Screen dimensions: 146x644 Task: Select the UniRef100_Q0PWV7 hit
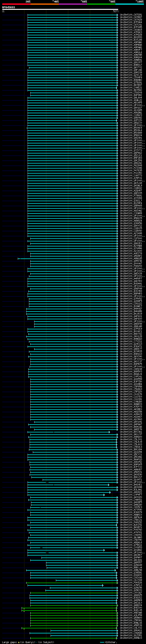(x=131, y=557)
